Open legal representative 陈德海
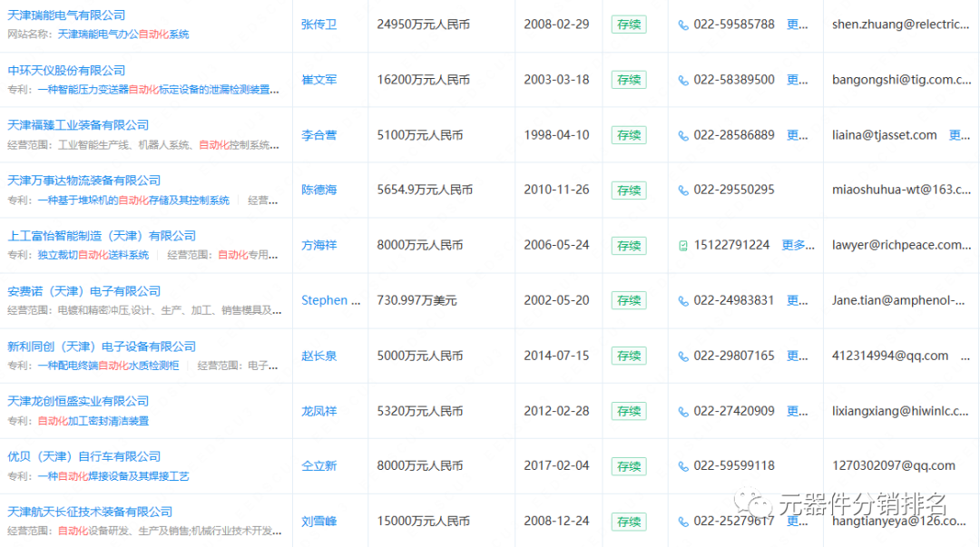The width and height of the screenshot is (980, 547). (318, 190)
